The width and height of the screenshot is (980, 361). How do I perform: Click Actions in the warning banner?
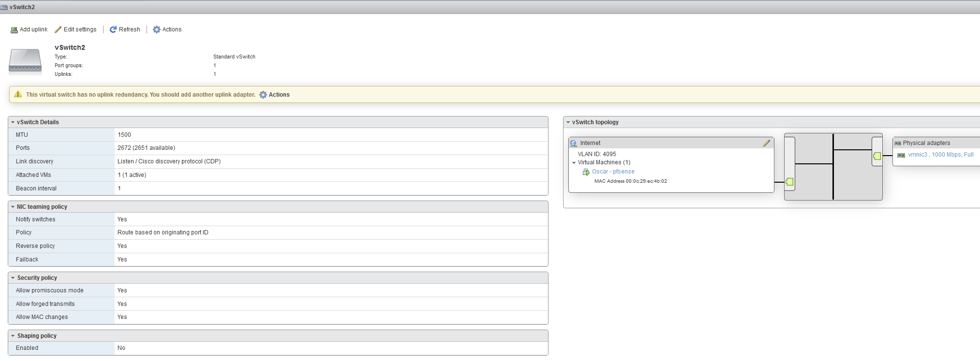point(279,95)
